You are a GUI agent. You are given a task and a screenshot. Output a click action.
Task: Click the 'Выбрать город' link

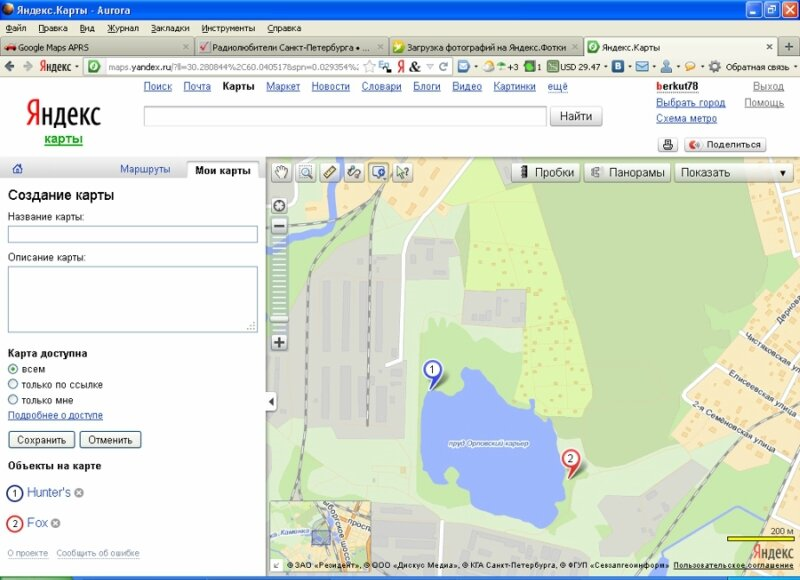690,103
